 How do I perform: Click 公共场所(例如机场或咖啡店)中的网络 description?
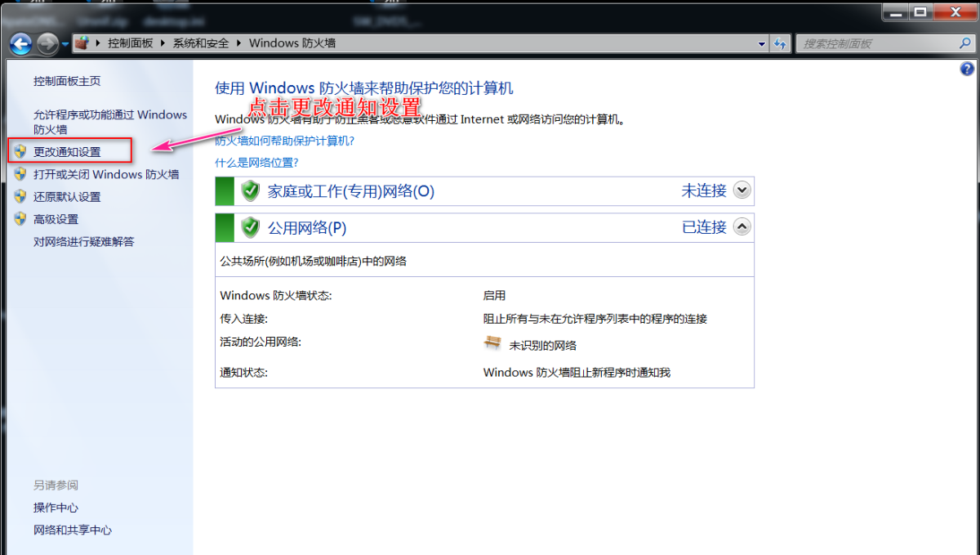pyautogui.click(x=314, y=262)
